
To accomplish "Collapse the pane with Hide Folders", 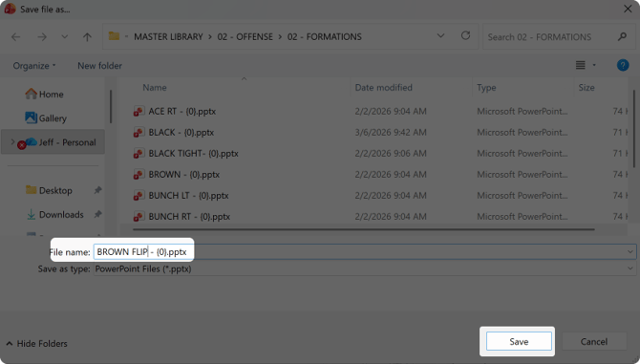I will [37, 344].
